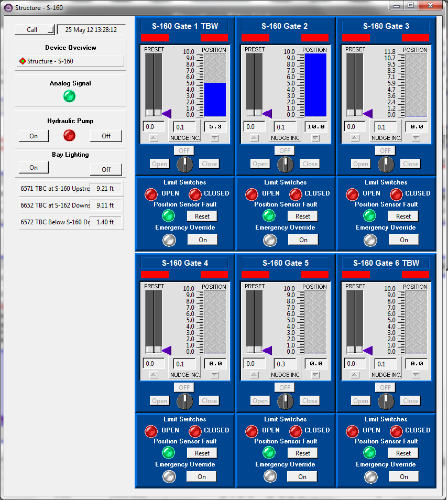Turn Gate 6 TBW rotary selector knob
Image resolution: width=448 pixels, height=500 pixels.
coord(386,401)
